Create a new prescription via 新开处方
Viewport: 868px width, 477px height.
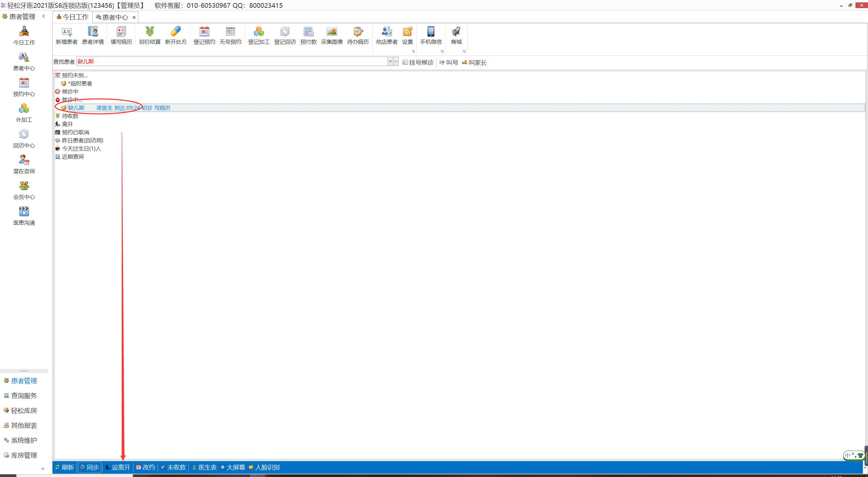[176, 36]
